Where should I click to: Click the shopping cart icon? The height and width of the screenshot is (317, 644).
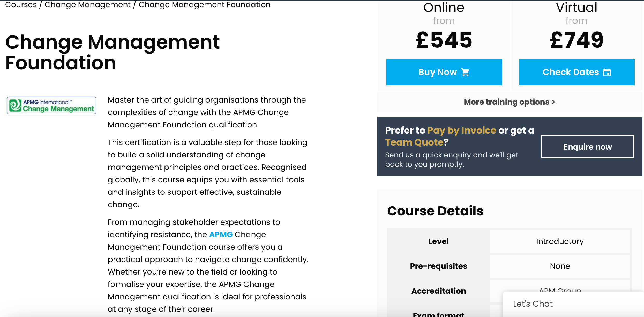click(x=465, y=73)
